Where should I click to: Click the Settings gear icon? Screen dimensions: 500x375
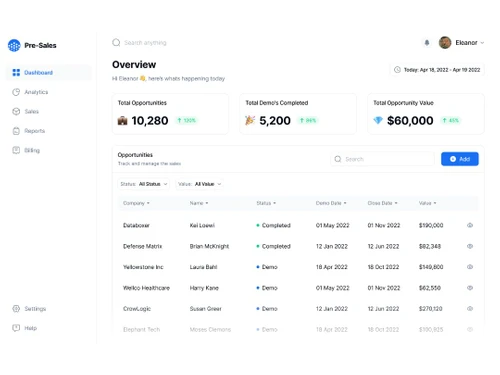point(16,309)
